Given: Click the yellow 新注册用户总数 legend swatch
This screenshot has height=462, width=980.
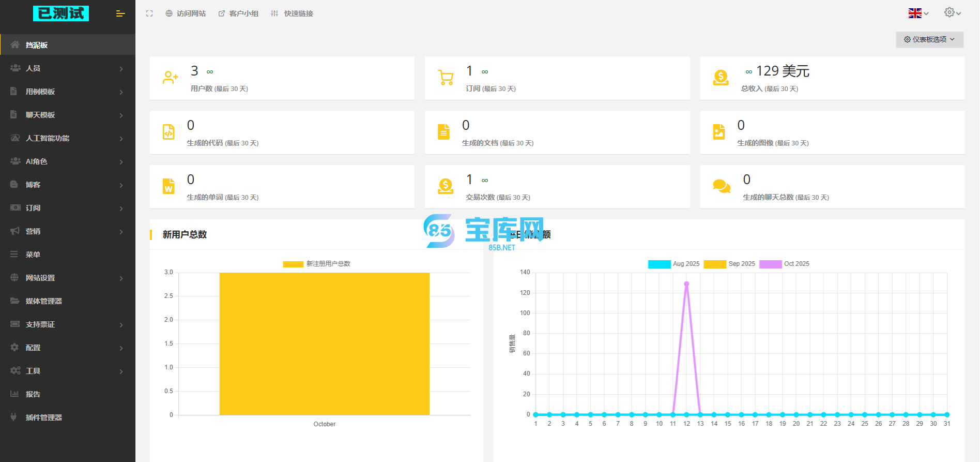Looking at the screenshot, I should 293,264.
